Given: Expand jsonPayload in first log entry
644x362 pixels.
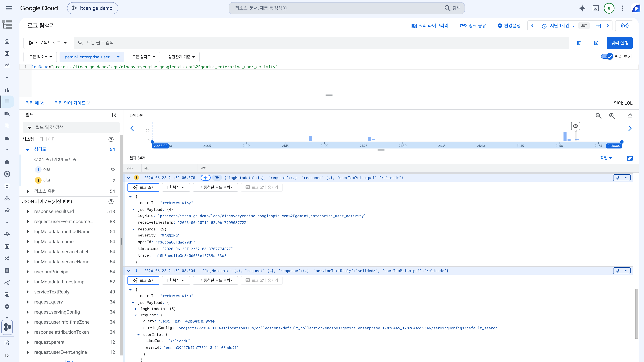Looking at the screenshot, I should pyautogui.click(x=133, y=210).
